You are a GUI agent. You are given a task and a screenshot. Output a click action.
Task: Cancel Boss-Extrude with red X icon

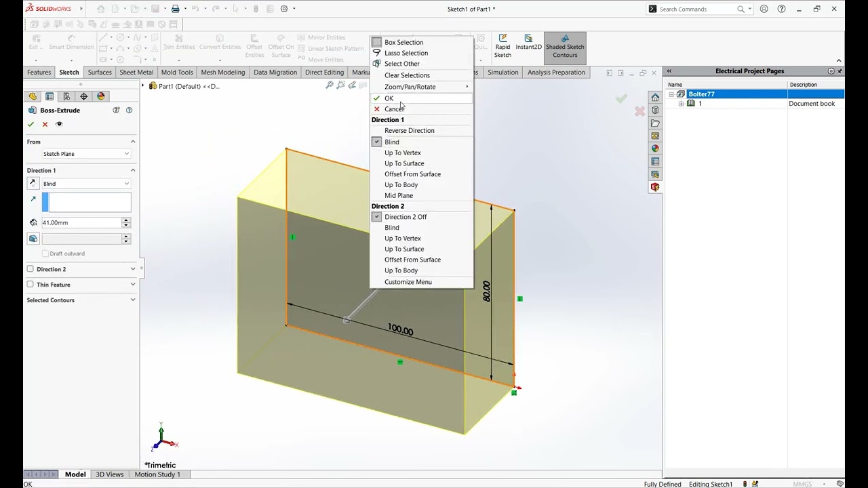[x=45, y=124]
